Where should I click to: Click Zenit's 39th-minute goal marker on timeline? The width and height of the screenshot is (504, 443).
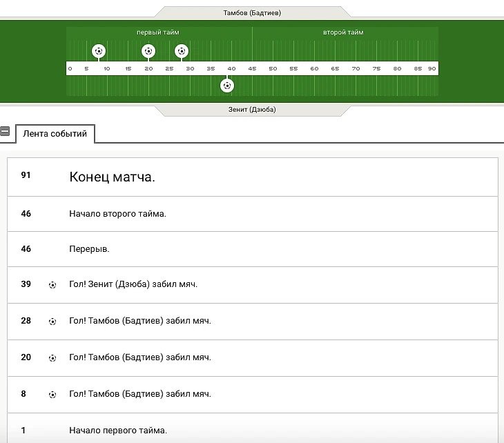pos(227,86)
